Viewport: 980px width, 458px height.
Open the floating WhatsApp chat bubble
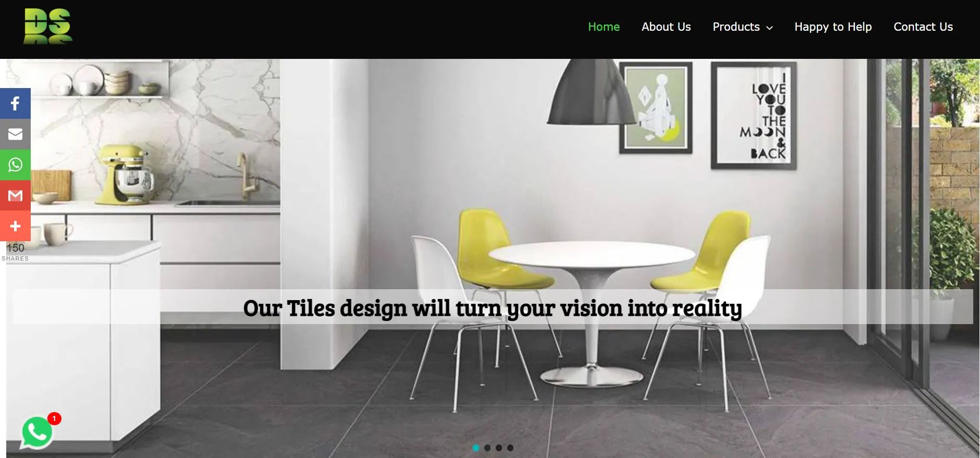click(37, 432)
